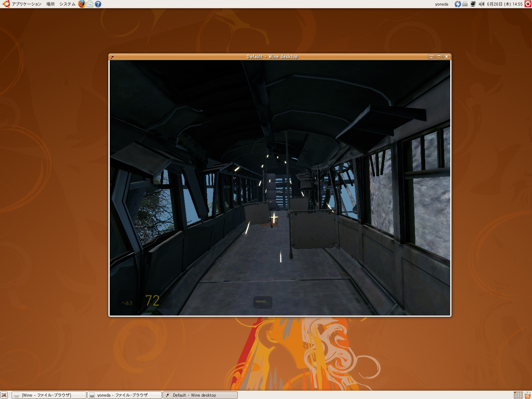Open the Evolution mail launcher icon
Screen dimensions: 532x399
point(90,4)
